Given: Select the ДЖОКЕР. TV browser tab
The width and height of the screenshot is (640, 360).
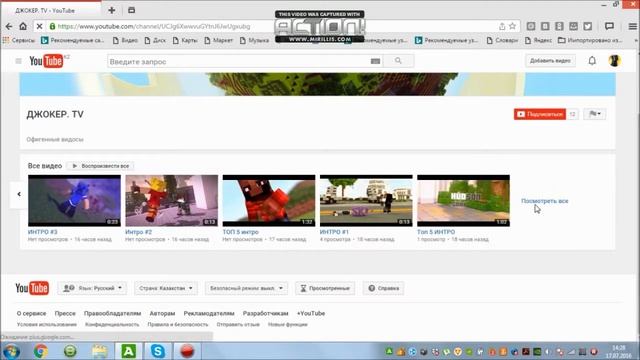Looking at the screenshot, I should [51, 11].
